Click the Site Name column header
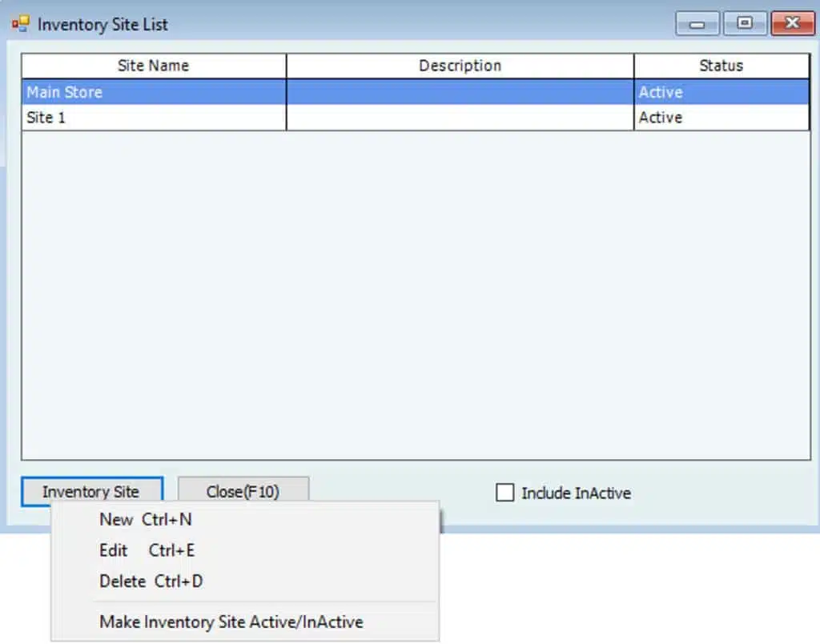This screenshot has width=820, height=644. click(x=154, y=66)
